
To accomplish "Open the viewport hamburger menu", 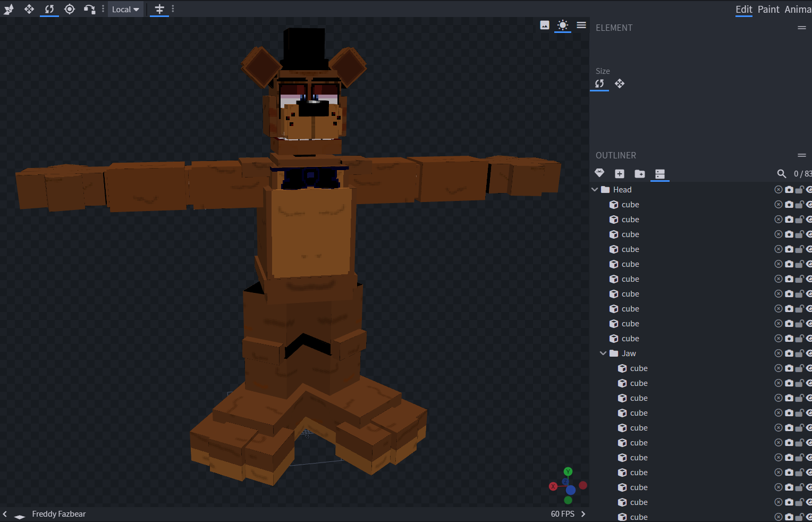I will point(581,25).
